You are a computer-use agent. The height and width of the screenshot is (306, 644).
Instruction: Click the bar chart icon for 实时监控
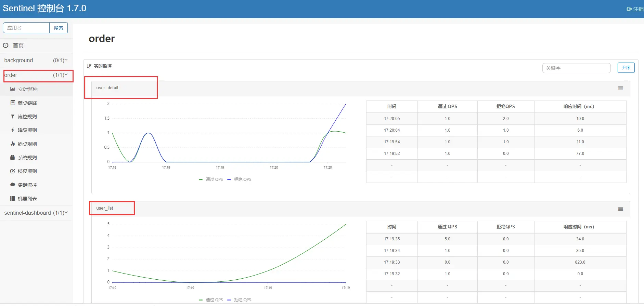13,89
